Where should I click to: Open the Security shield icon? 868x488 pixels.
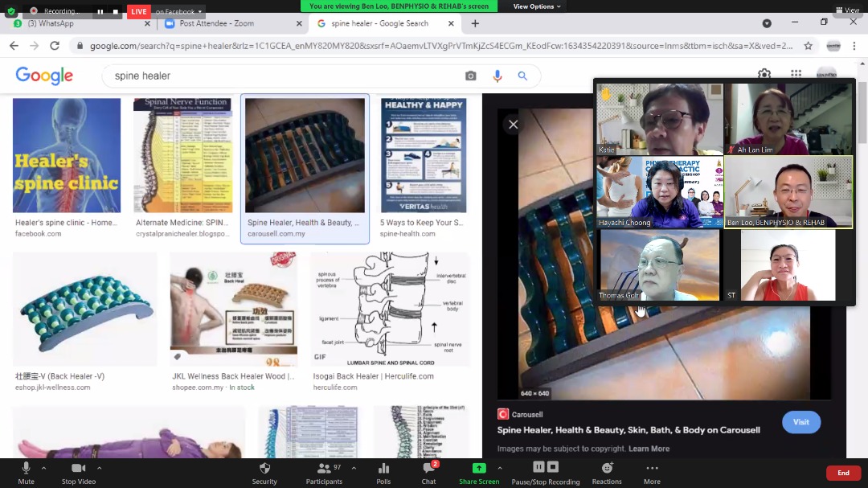[264, 472]
